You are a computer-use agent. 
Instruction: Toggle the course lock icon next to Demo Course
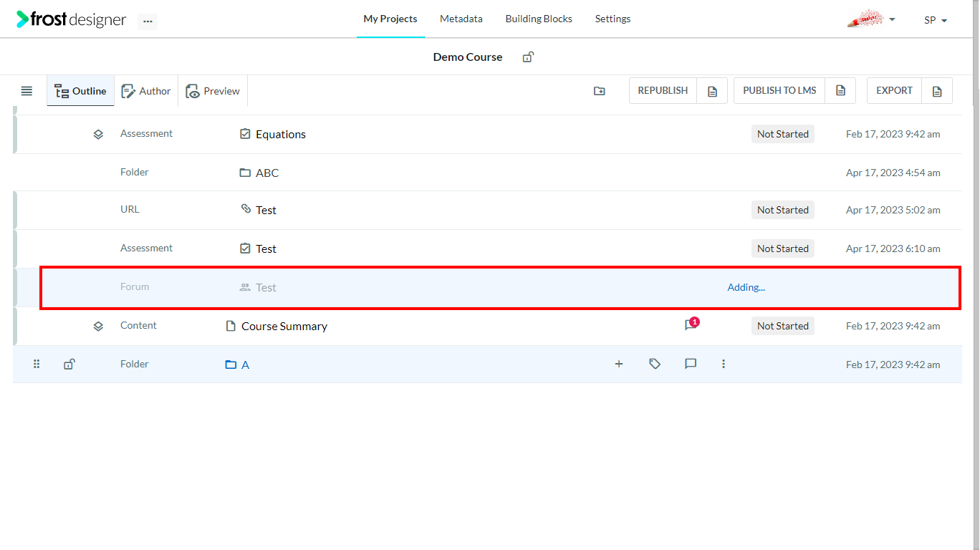(528, 57)
